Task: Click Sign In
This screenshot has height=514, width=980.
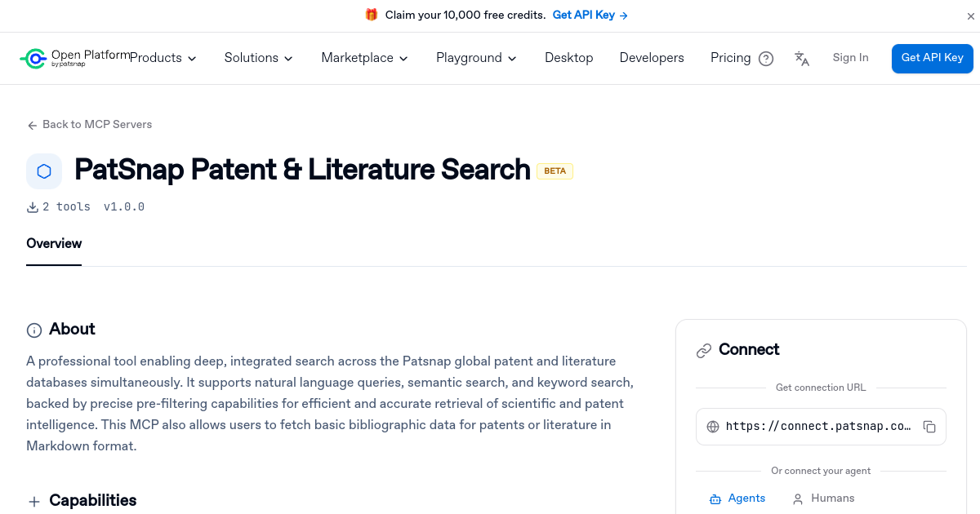Action: coord(850,58)
